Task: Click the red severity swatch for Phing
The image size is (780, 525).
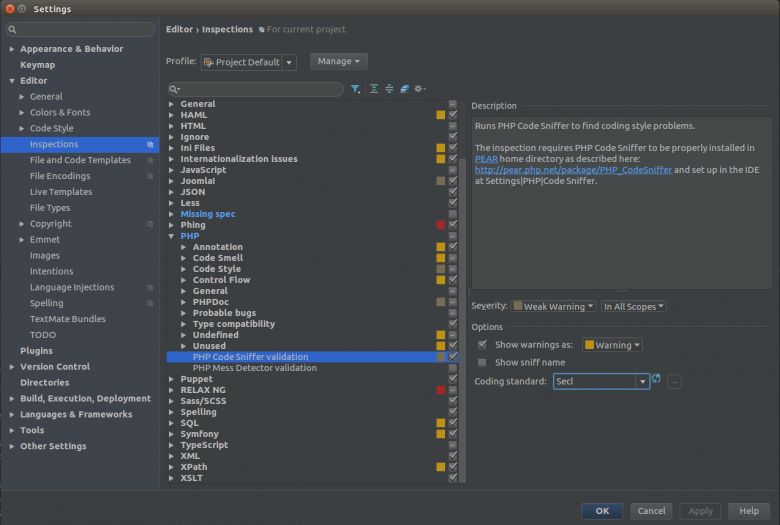Action: tap(441, 225)
